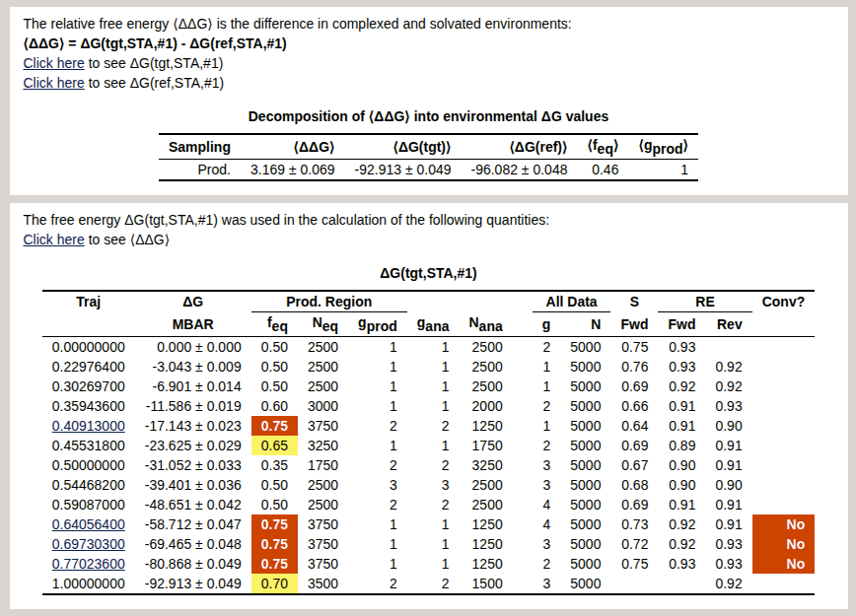Open trajectory link 0.64056400
Viewport: 856px width, 616px height.
click(x=88, y=524)
